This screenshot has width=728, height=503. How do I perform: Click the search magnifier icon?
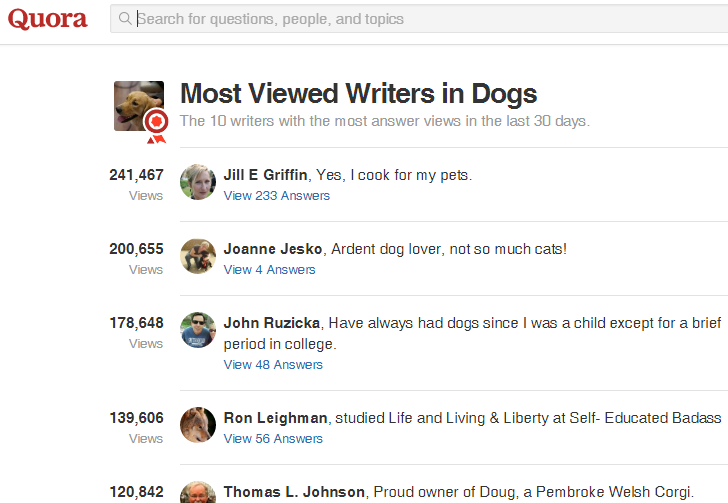[x=125, y=19]
